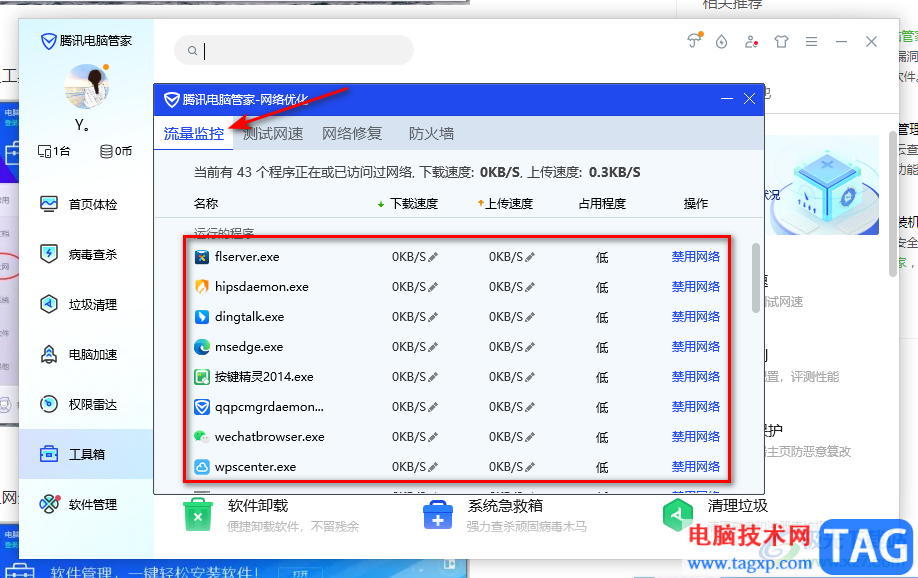Open the 权限雷达 radar icon
The image size is (918, 578).
(49, 404)
